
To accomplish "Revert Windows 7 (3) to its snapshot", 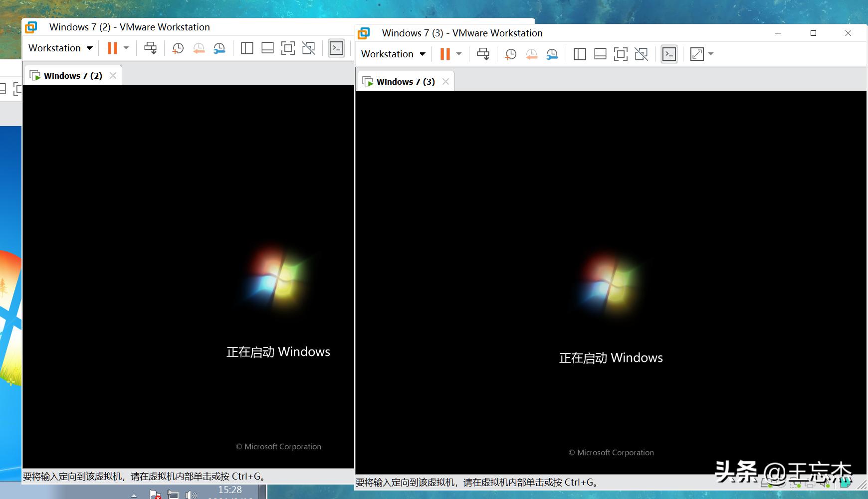I will coord(531,54).
